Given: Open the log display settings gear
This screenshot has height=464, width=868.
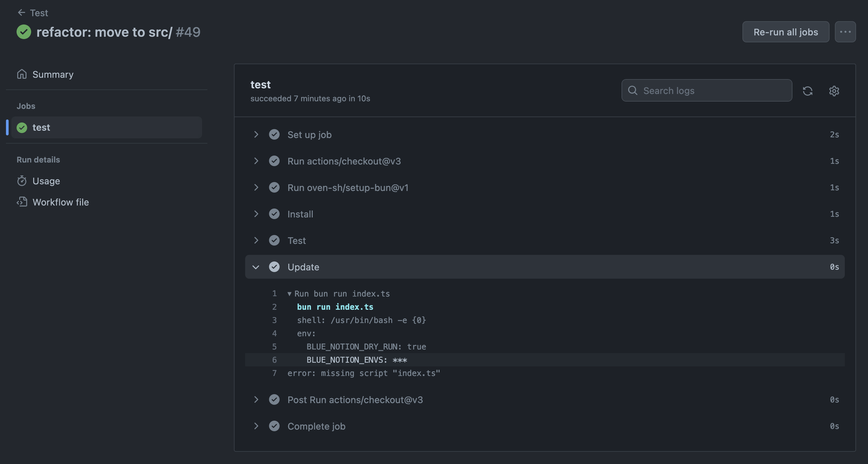Looking at the screenshot, I should coord(834,91).
